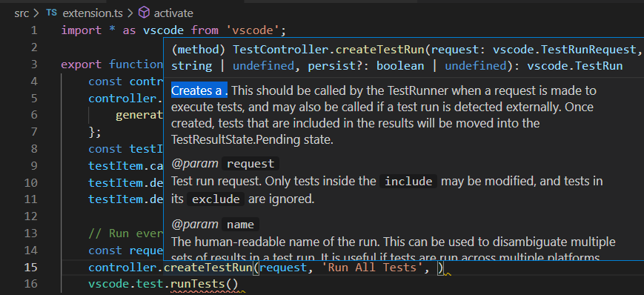Select the 'activate' breadcrumb symbol
The height and width of the screenshot is (295, 644).
pos(173,13)
